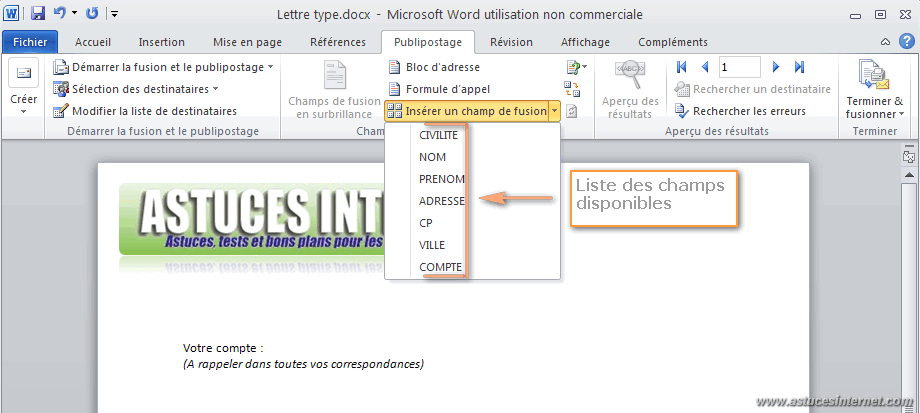Click the Undo icon in quick access toolbar
The height and width of the screenshot is (413, 920).
tap(60, 13)
